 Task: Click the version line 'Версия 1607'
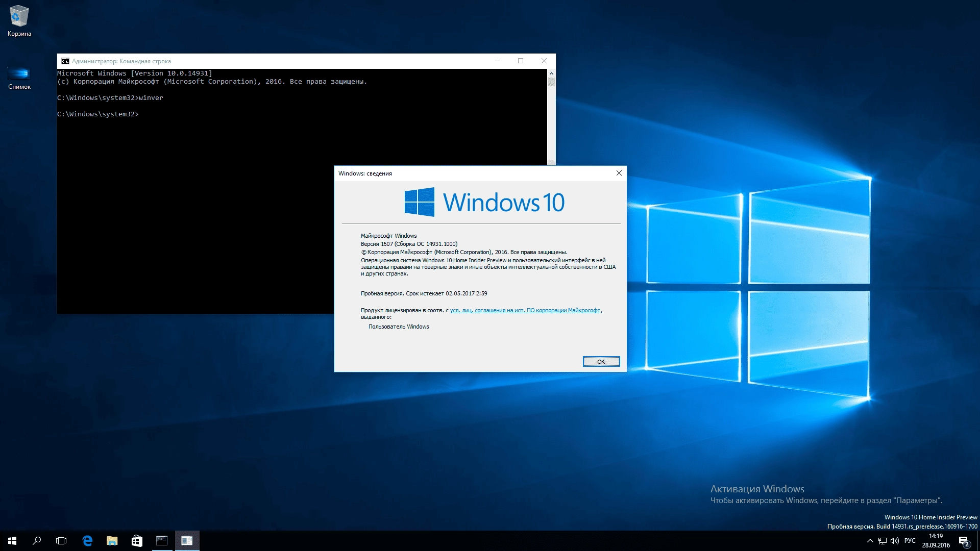(x=409, y=244)
